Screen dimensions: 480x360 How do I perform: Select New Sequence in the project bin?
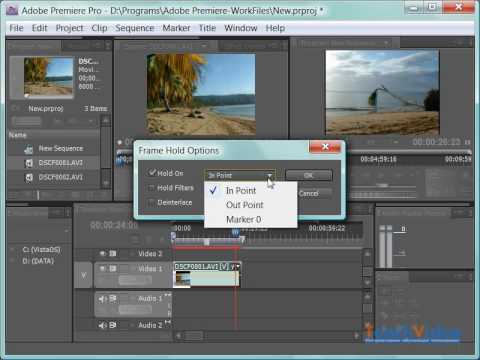coord(61,148)
